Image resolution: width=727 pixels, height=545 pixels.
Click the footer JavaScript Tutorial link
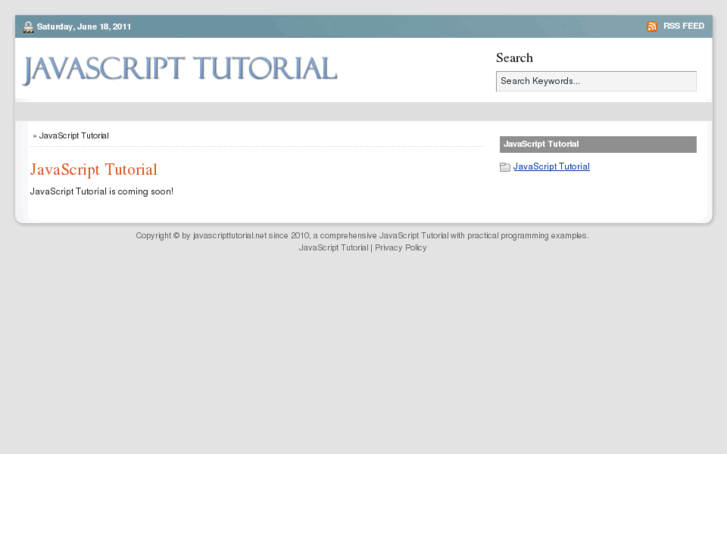tap(333, 248)
